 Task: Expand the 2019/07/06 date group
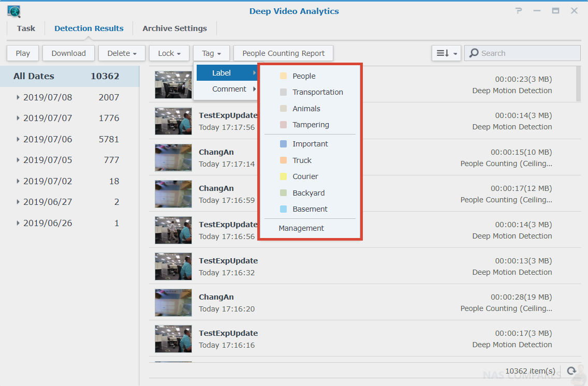pos(18,139)
